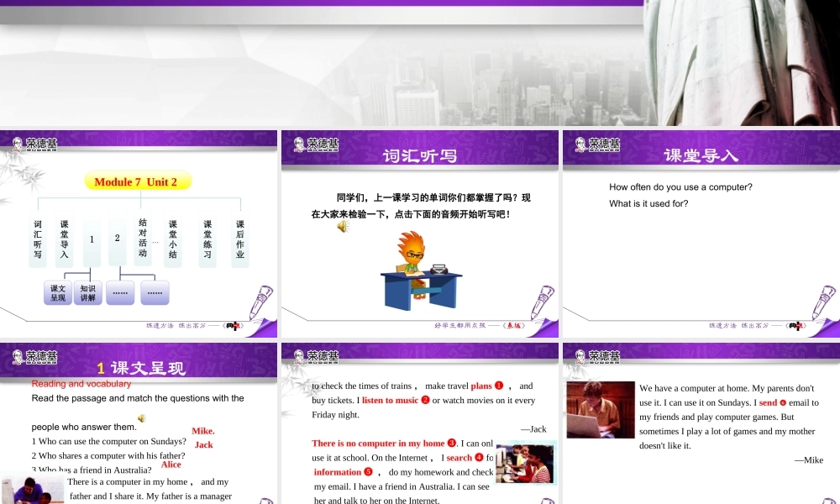
Task: Go to 课堂小结 section box
Action: pos(173,240)
